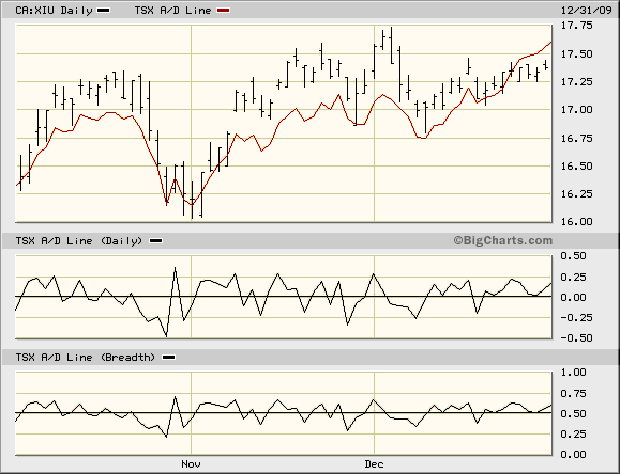Click the 17.00 price axis label
The height and width of the screenshot is (475, 620).
tap(577, 110)
